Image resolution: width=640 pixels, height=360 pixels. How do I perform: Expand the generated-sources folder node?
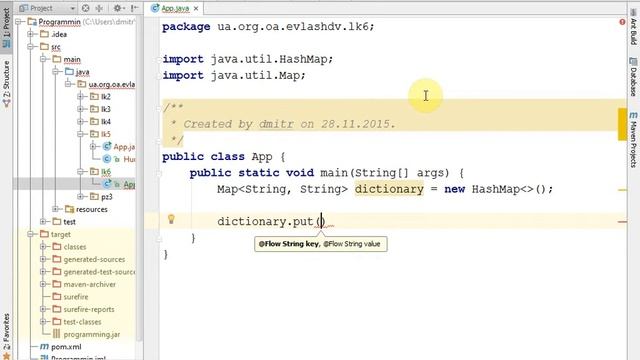[x=43, y=259]
